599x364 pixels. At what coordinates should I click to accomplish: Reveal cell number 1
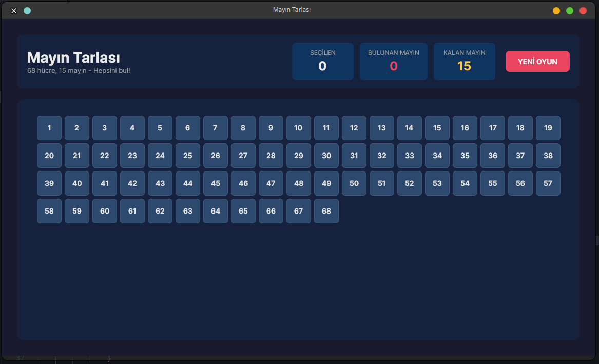coord(49,128)
